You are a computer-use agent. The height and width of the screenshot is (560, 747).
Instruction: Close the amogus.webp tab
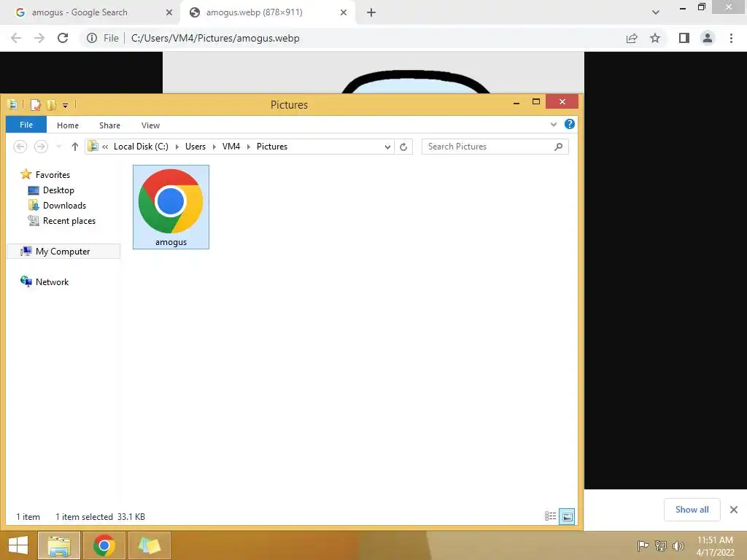(344, 12)
